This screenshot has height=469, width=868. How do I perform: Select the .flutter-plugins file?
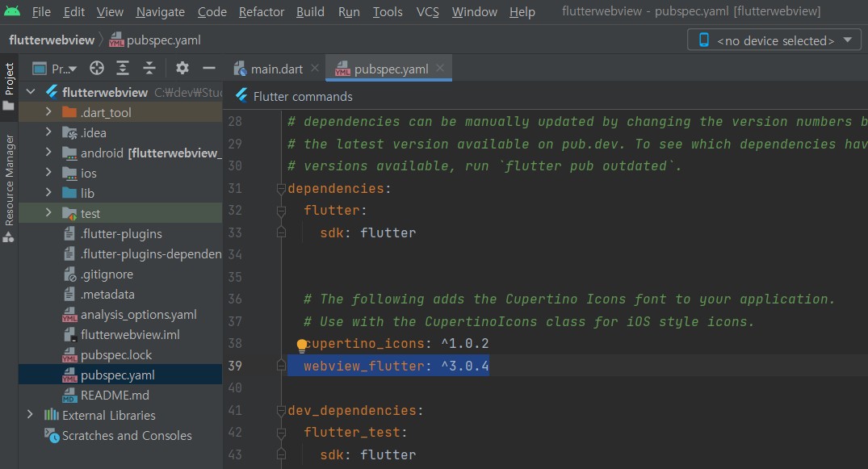tap(120, 233)
